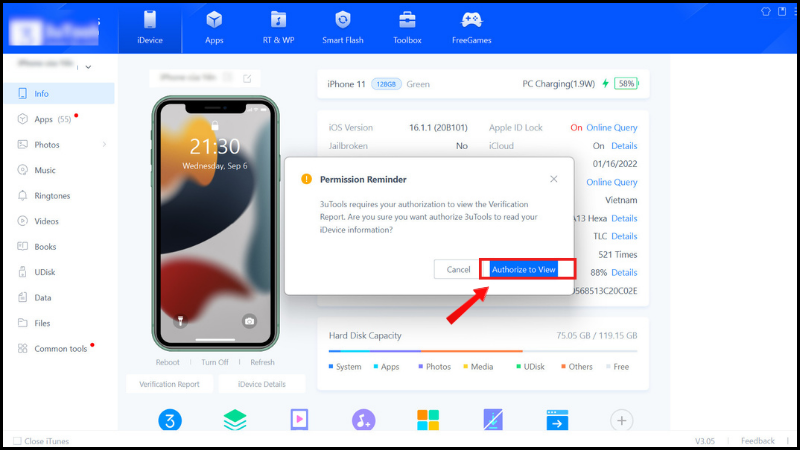Click the Files folder icon

point(22,322)
